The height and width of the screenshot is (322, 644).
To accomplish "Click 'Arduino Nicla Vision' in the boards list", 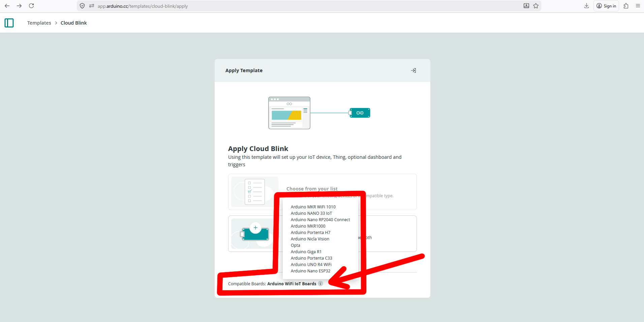I will click(x=310, y=239).
